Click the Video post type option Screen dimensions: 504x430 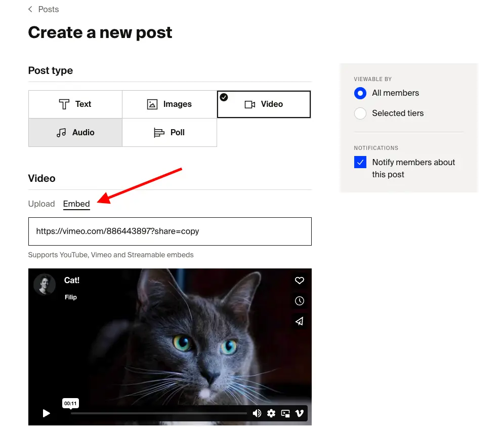(x=264, y=104)
